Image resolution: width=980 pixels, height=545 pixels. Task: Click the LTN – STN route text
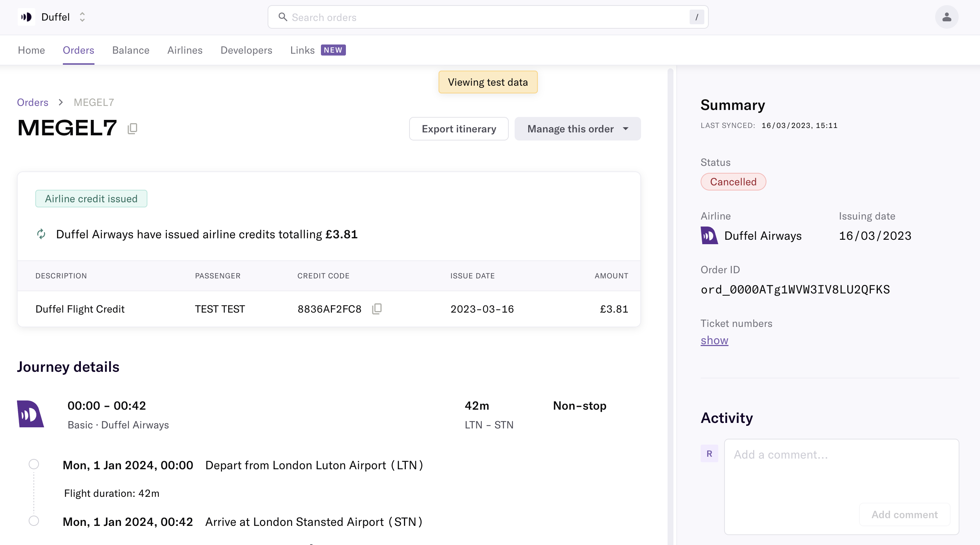point(489,425)
